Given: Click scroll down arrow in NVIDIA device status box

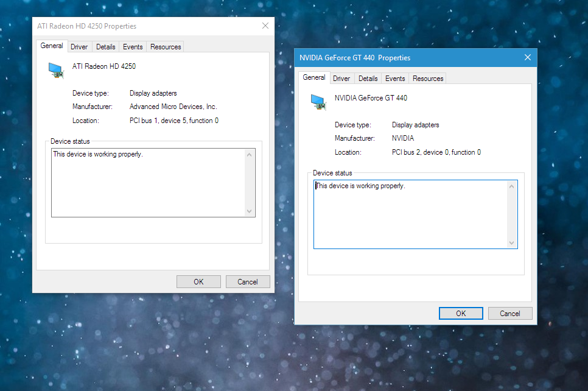Looking at the screenshot, I should (511, 243).
